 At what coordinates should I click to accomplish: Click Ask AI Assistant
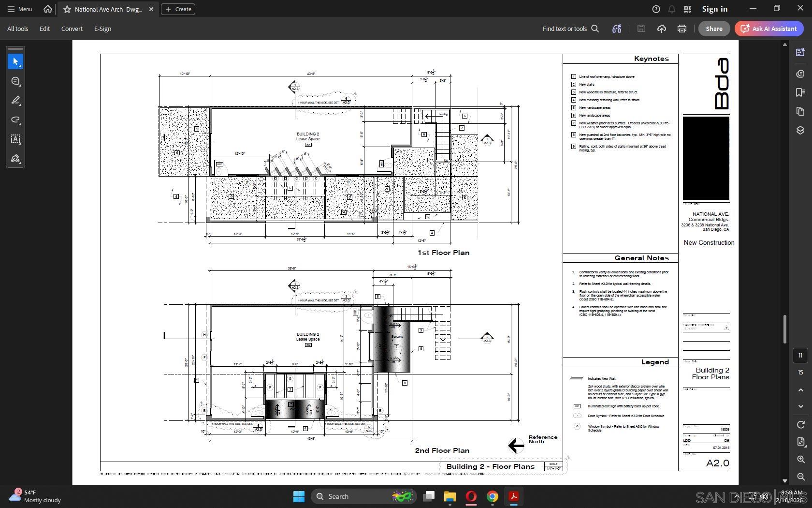click(768, 29)
